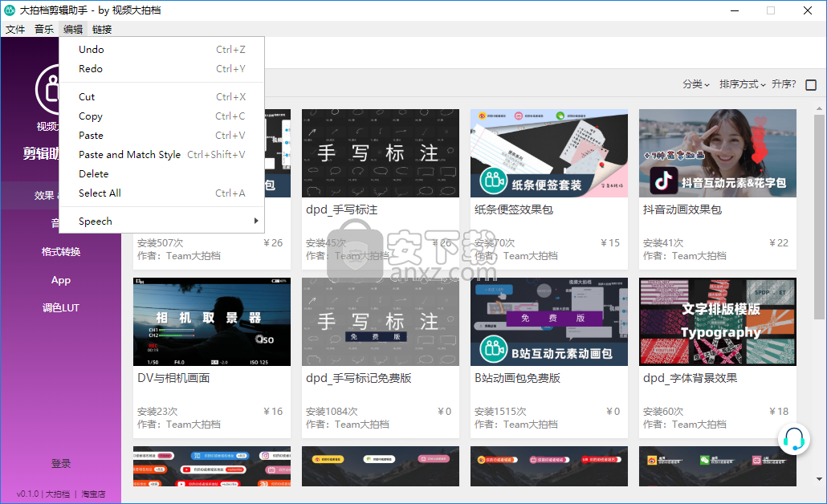Screen dimensions: 827x504
Task: Click the scrollbar down arrow
Action: coord(819,479)
